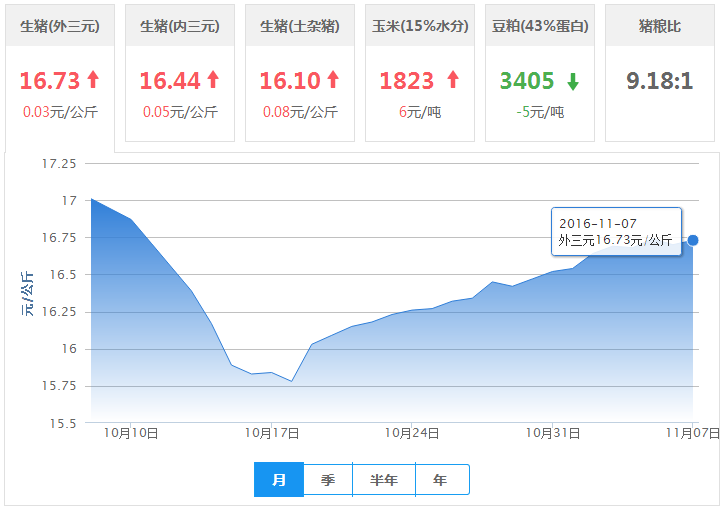Click the 0.05元/公斤 change text
The image size is (726, 513).
(x=180, y=112)
